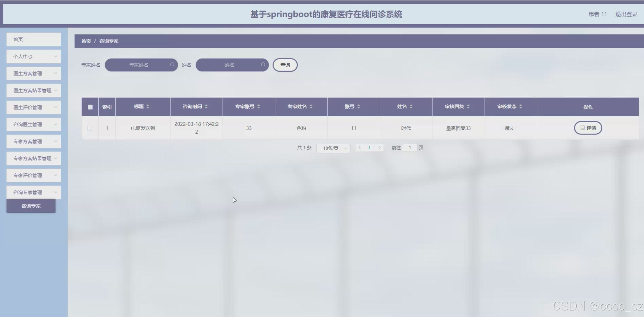Click the 前往 page number input
This screenshot has height=317, width=644.
click(x=409, y=148)
